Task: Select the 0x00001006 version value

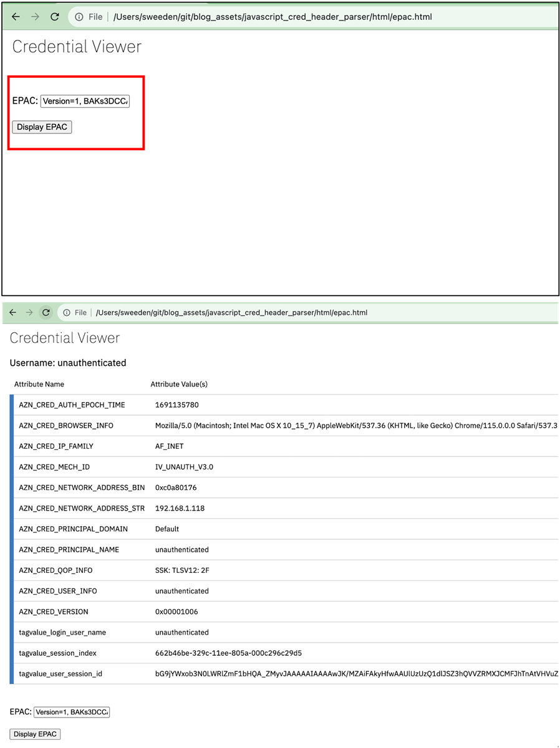Action: pyautogui.click(x=176, y=611)
